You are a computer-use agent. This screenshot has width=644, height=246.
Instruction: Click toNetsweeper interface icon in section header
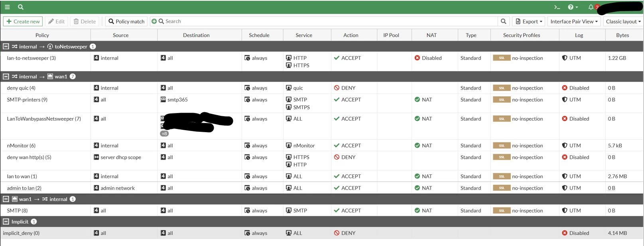[x=50, y=47]
